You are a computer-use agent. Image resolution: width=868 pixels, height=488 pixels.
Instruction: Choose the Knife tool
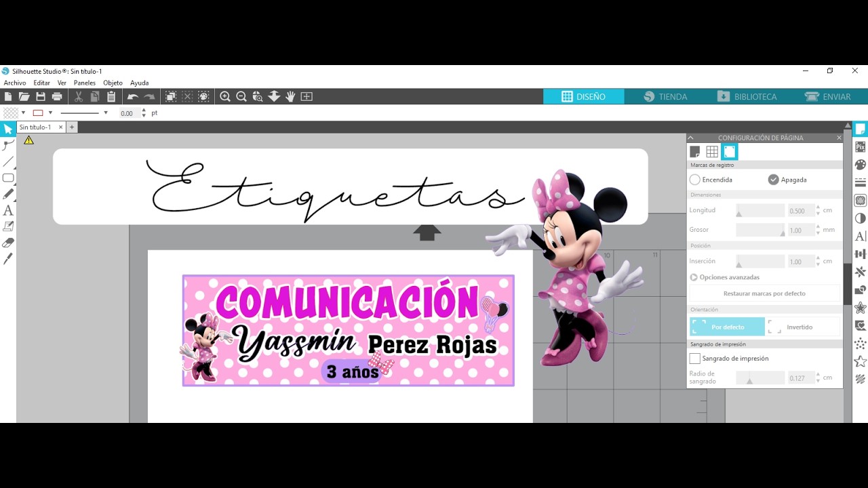8,259
